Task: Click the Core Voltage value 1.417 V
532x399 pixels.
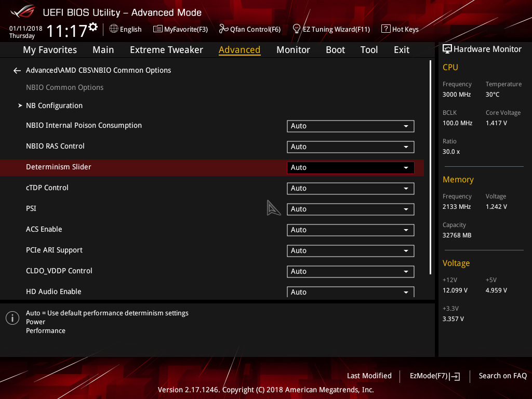Action: [x=496, y=123]
